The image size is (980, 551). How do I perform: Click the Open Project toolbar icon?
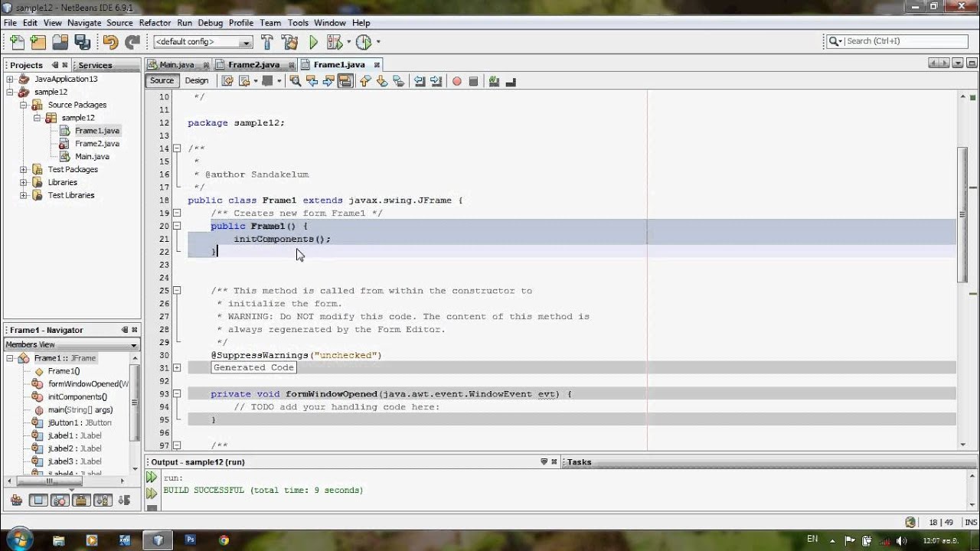point(60,42)
